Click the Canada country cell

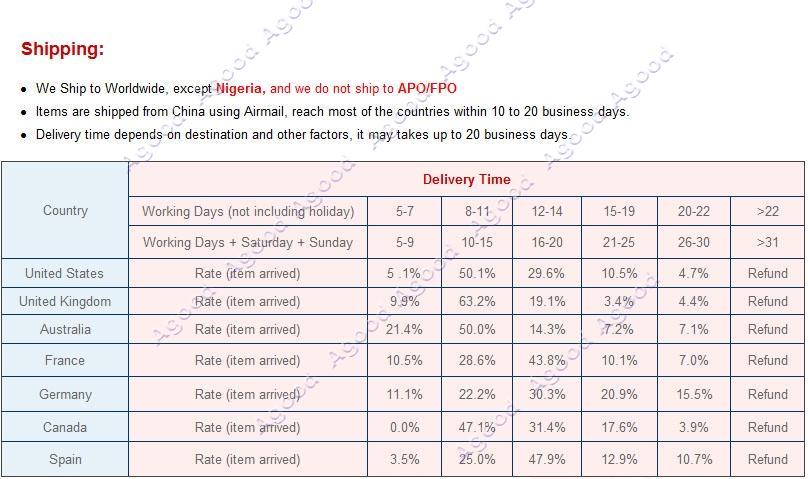tap(65, 427)
